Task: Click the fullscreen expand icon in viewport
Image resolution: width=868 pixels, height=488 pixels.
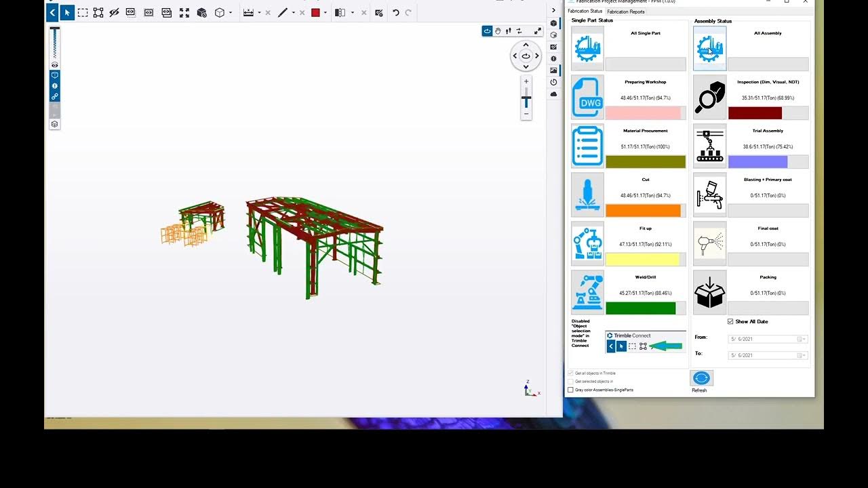Action: click(x=538, y=30)
